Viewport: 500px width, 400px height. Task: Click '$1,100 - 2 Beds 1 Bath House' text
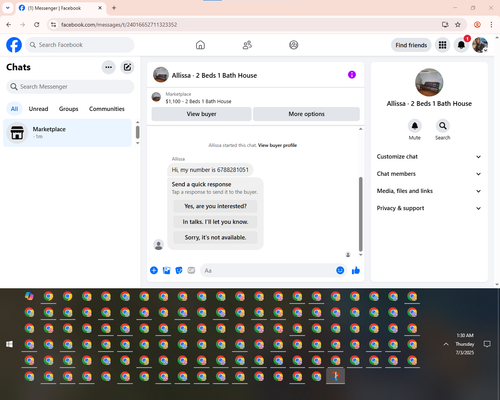[198, 101]
